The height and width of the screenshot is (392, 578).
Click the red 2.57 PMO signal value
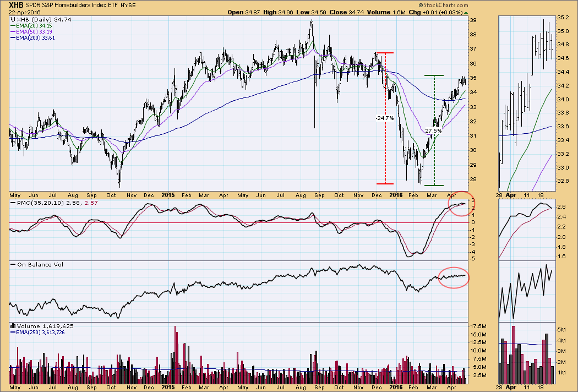click(x=91, y=203)
